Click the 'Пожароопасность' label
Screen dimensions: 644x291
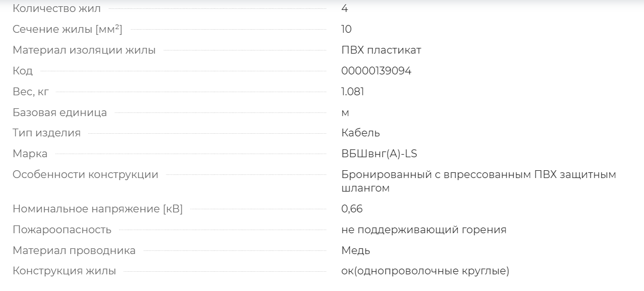coord(62,230)
